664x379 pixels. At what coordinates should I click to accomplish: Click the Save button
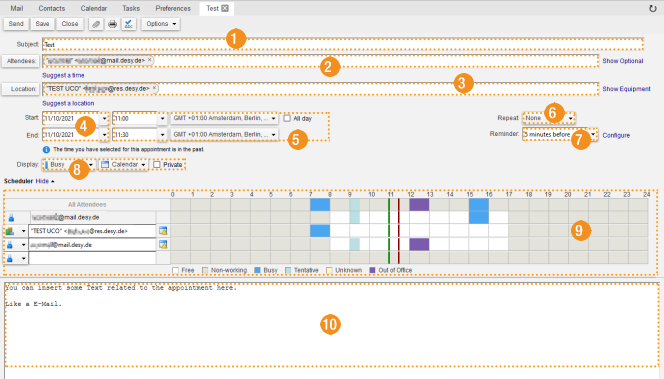pyautogui.click(x=42, y=24)
